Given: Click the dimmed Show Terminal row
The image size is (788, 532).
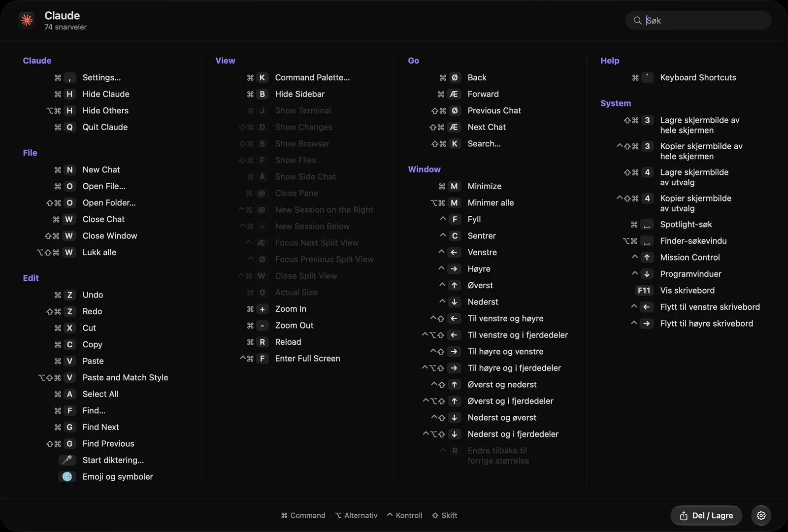Looking at the screenshot, I should click(x=288, y=111).
